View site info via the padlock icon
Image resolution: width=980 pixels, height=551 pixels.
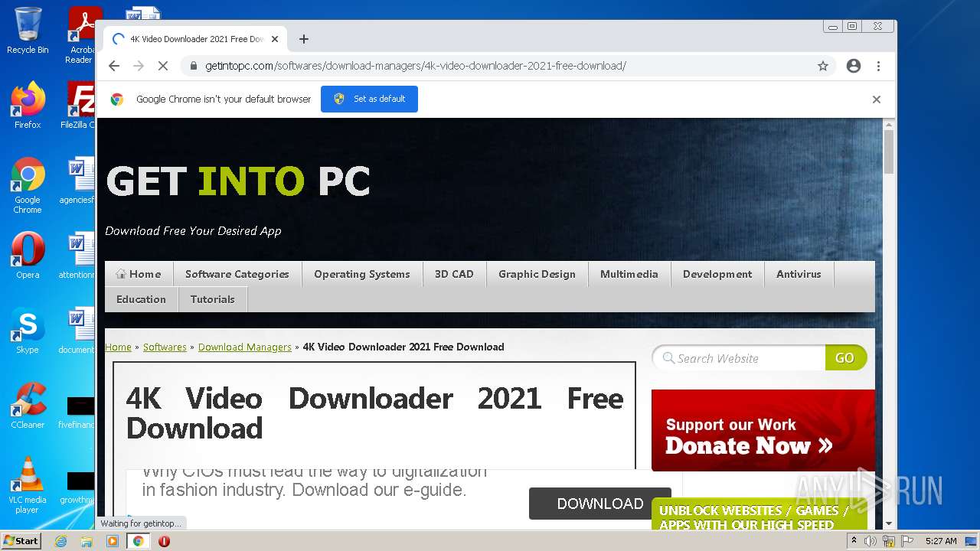(x=194, y=66)
